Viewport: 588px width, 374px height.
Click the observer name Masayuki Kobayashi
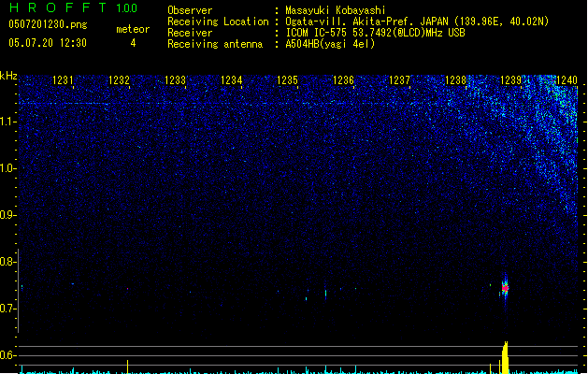[x=336, y=10]
